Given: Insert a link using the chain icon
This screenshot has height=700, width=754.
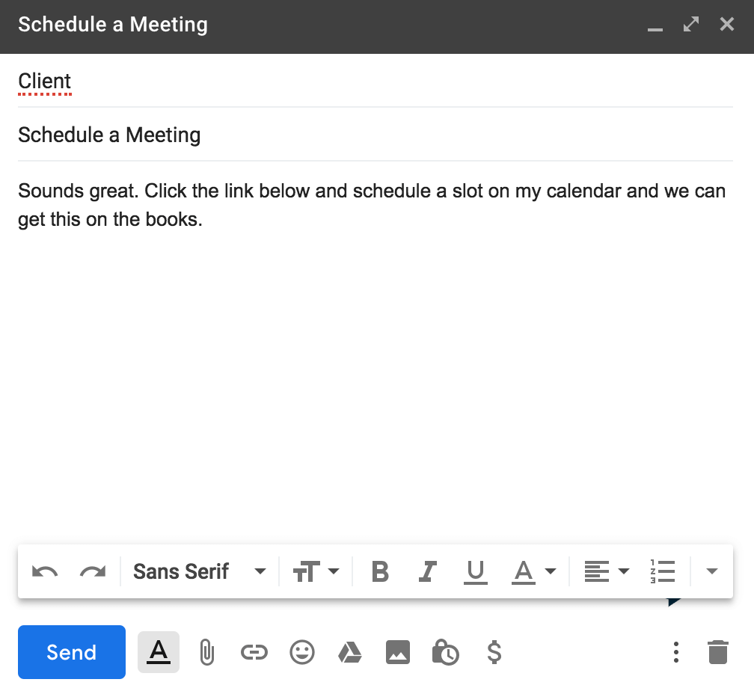Looking at the screenshot, I should 254,652.
